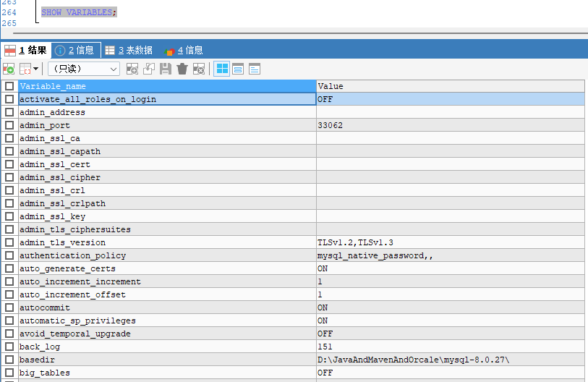588x382 pixels.
Task: Open the copy options dropdown arrow
Action: coord(35,69)
